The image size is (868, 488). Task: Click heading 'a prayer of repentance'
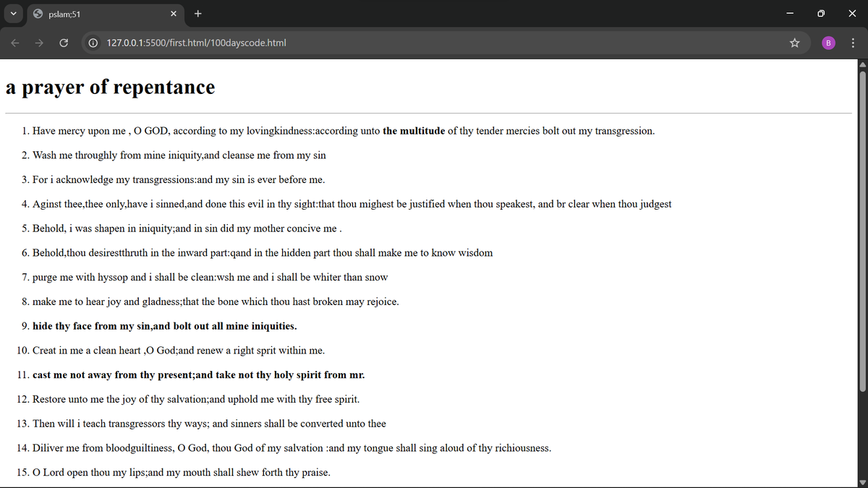(x=111, y=87)
